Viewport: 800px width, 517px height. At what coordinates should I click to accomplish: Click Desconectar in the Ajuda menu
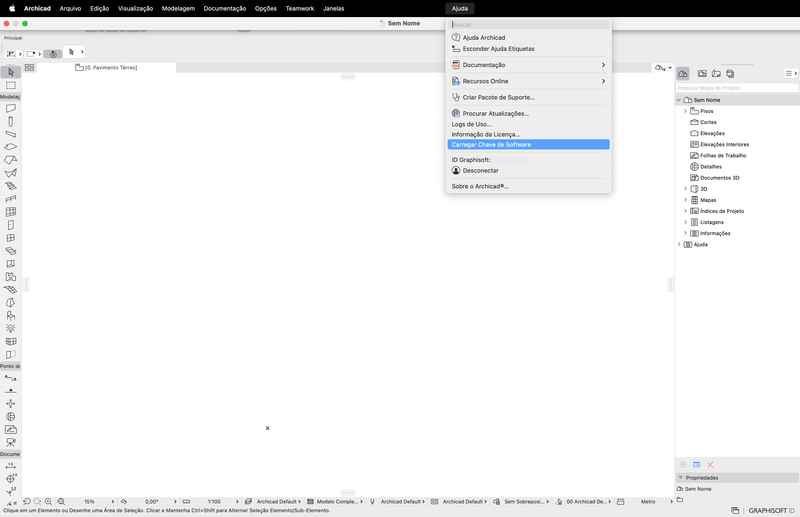(x=529, y=170)
